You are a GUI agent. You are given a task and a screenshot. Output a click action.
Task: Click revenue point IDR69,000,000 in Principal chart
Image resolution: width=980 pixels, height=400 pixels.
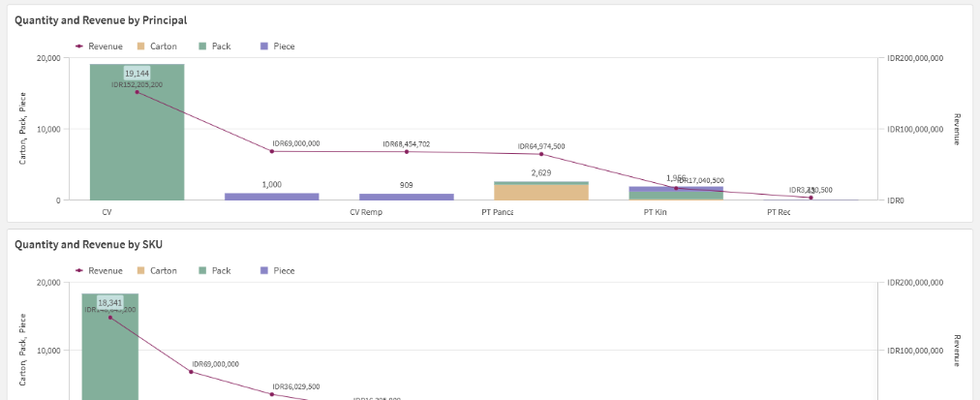pyautogui.click(x=272, y=151)
